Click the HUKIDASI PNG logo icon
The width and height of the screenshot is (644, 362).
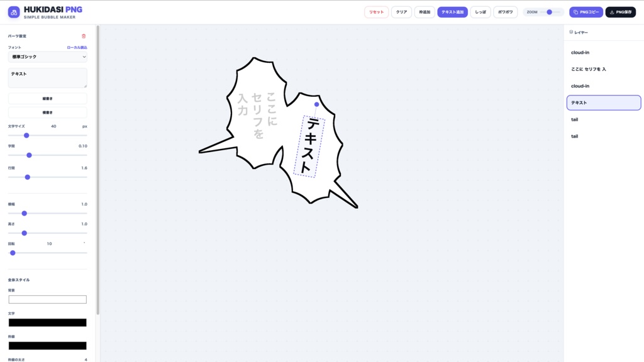12,11
